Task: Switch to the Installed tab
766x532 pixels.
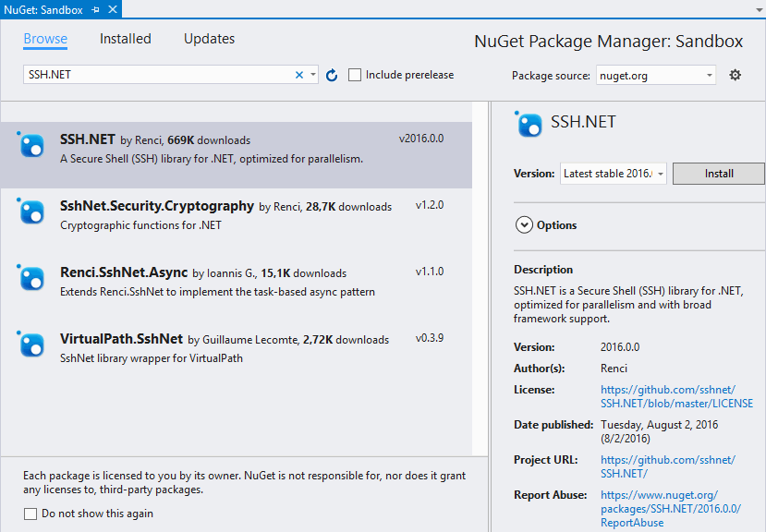Action: (x=125, y=39)
